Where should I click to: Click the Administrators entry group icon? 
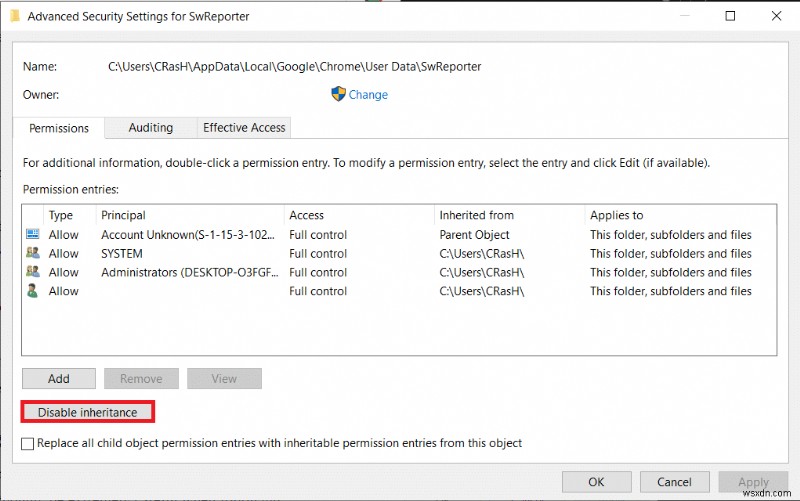[x=33, y=272]
